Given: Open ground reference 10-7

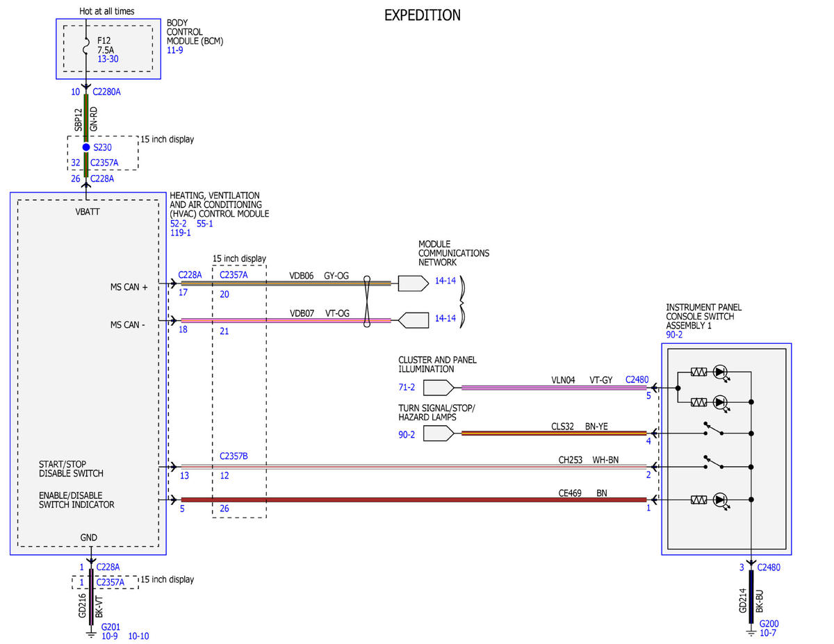Looking at the screenshot, I should click(x=767, y=633).
